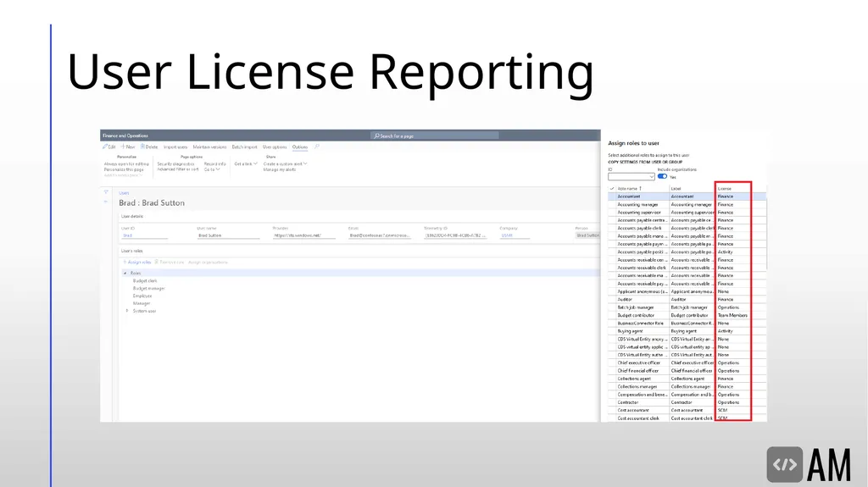Click Advanced filter or sort

tap(178, 169)
